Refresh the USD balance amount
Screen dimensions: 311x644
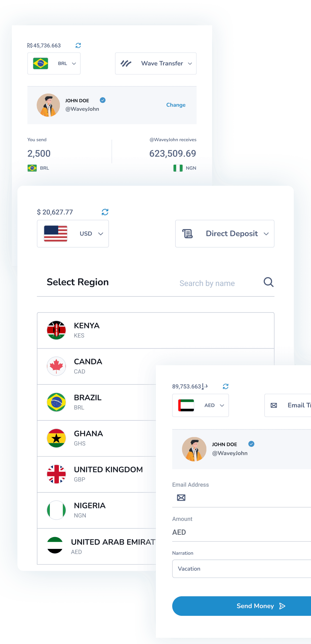pos(105,212)
